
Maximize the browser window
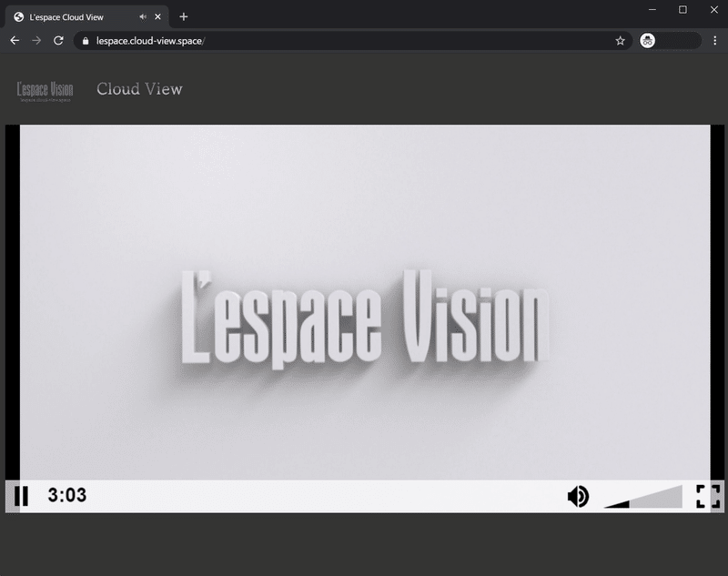pyautogui.click(x=682, y=10)
